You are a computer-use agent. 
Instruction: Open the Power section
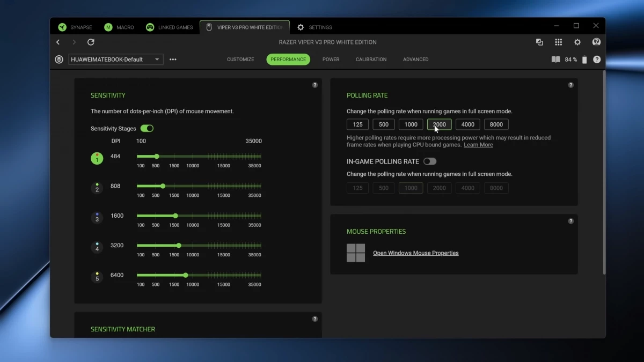click(x=331, y=60)
